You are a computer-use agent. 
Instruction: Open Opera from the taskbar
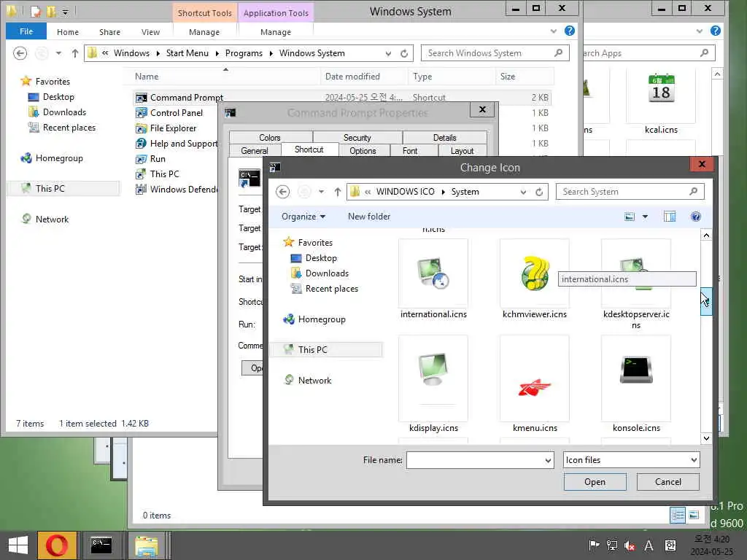pyautogui.click(x=57, y=545)
